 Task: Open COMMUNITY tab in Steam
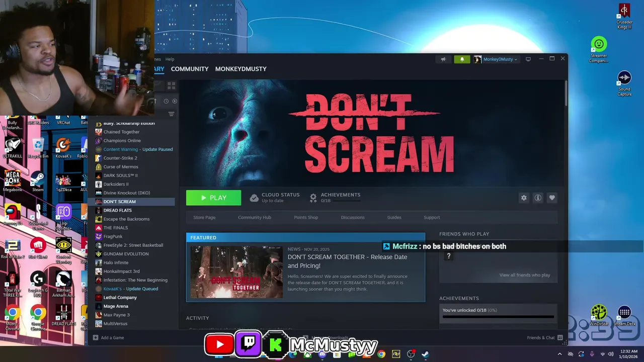coord(190,69)
